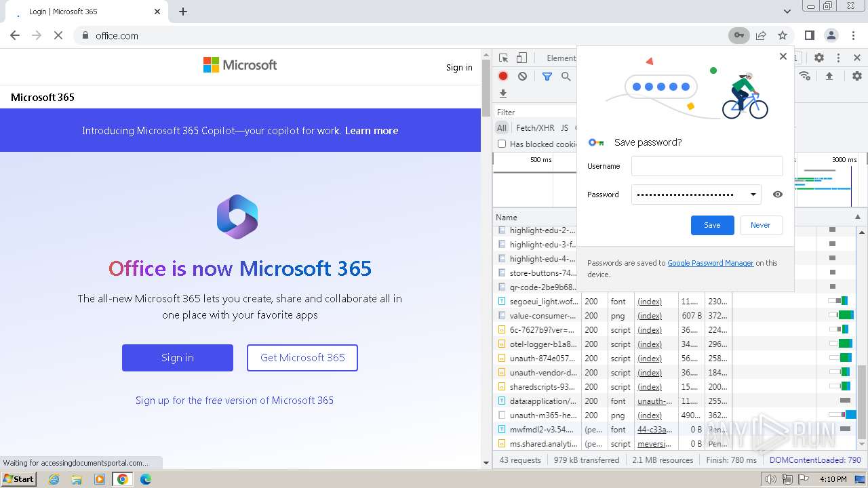Screen dimensions: 868x488
Task: Click the network list scrollbar thumb
Action: [862, 402]
